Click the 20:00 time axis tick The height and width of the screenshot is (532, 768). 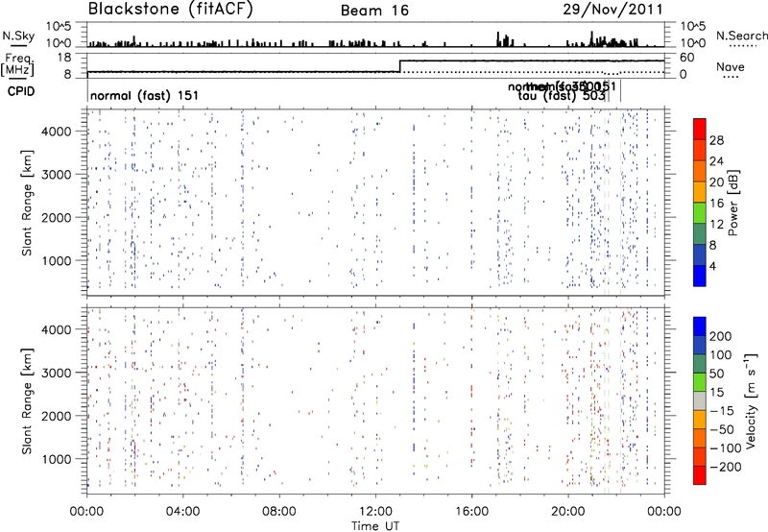point(567,512)
